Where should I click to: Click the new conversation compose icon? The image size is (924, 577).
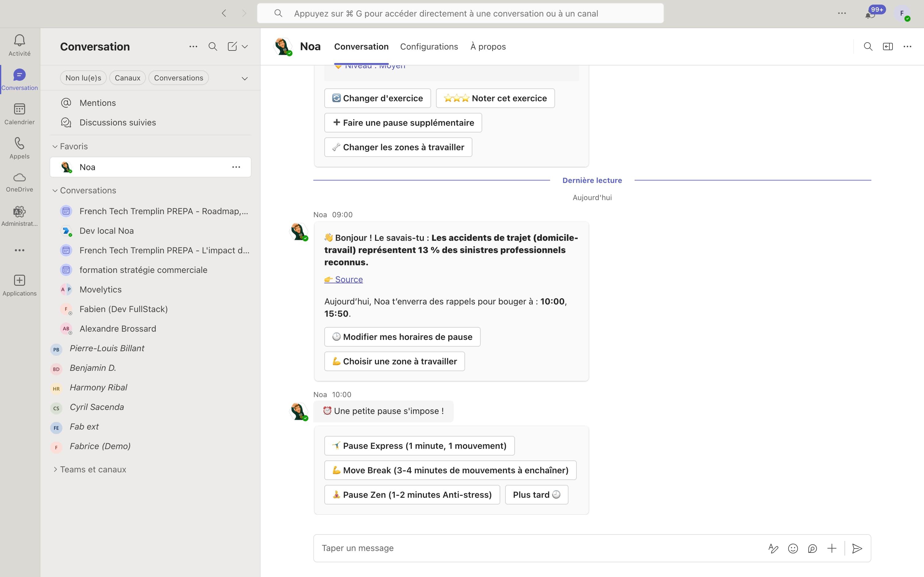[x=232, y=47]
